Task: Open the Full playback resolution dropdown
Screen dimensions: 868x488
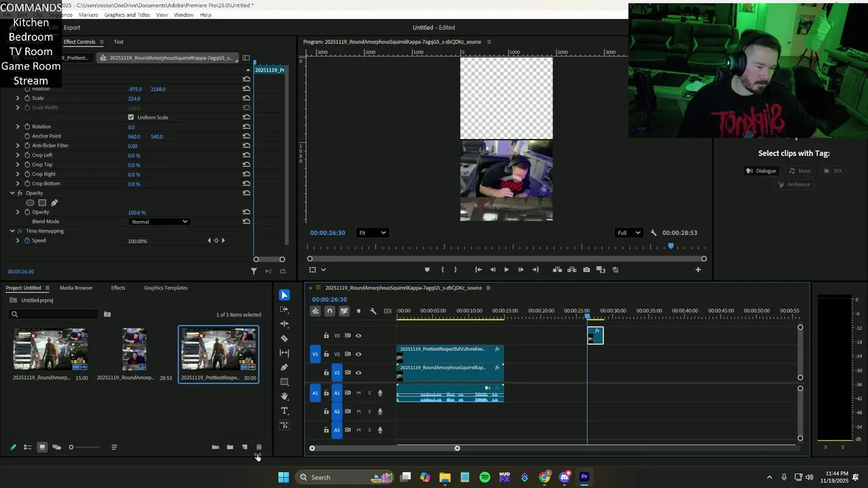Action: 629,232
